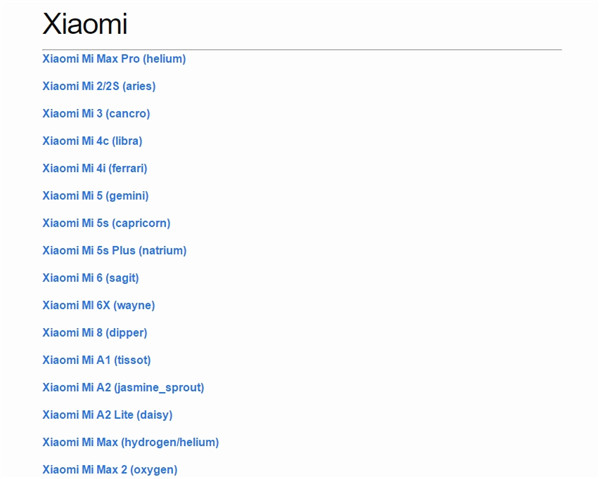Click the Xiaomi Mi 5 (gemini) link
The height and width of the screenshot is (479, 600).
[96, 196]
